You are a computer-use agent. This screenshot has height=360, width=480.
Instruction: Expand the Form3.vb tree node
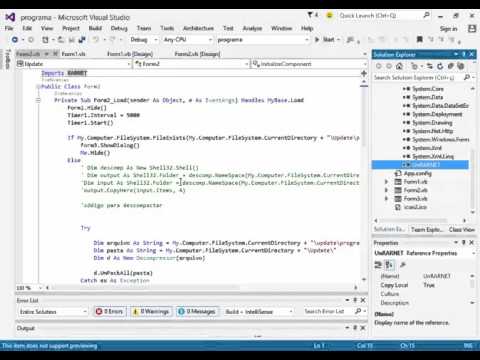[386, 198]
